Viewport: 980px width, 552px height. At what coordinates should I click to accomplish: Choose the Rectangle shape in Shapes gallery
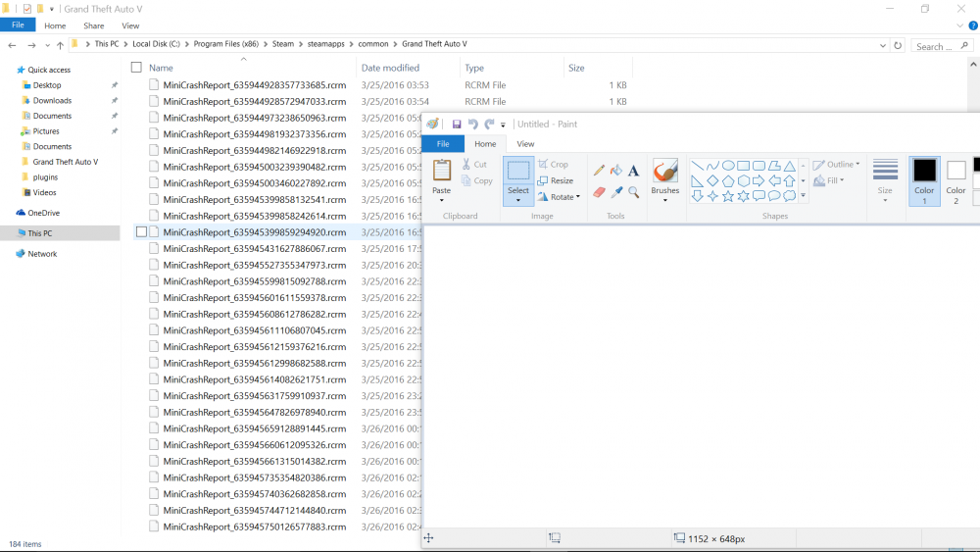[x=743, y=166]
